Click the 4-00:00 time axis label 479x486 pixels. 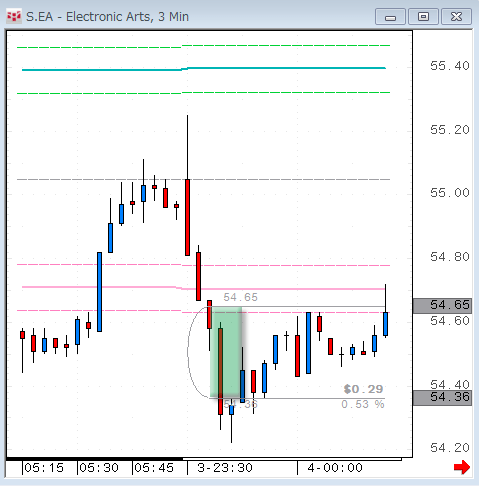pyautogui.click(x=335, y=468)
